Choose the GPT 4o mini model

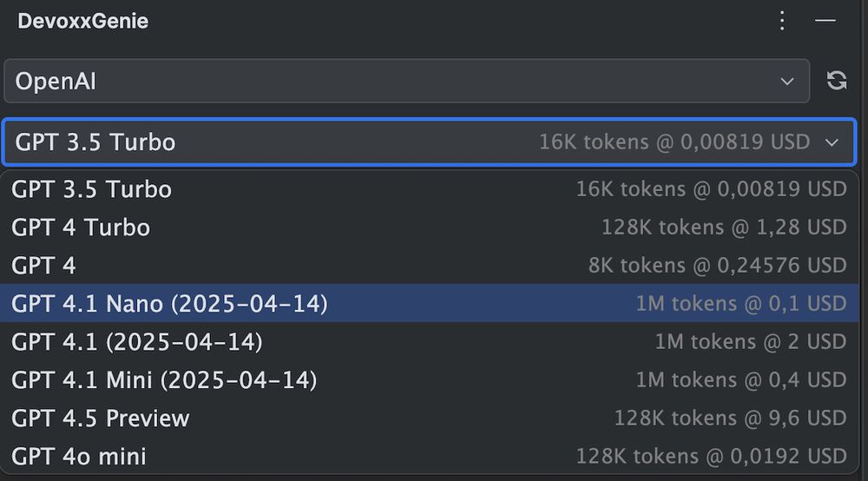(429, 456)
